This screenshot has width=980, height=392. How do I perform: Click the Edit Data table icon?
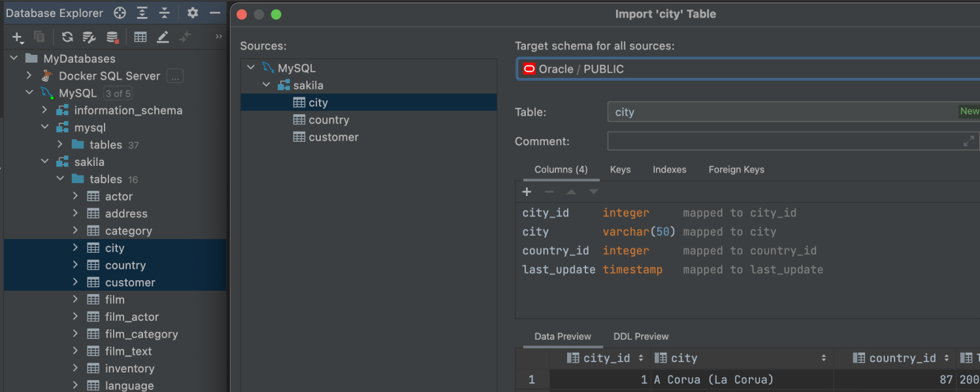(x=140, y=37)
